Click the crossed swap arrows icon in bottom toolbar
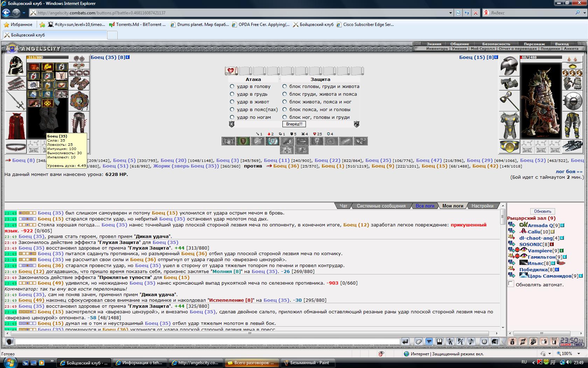This screenshot has height=368, width=588. pos(523,341)
